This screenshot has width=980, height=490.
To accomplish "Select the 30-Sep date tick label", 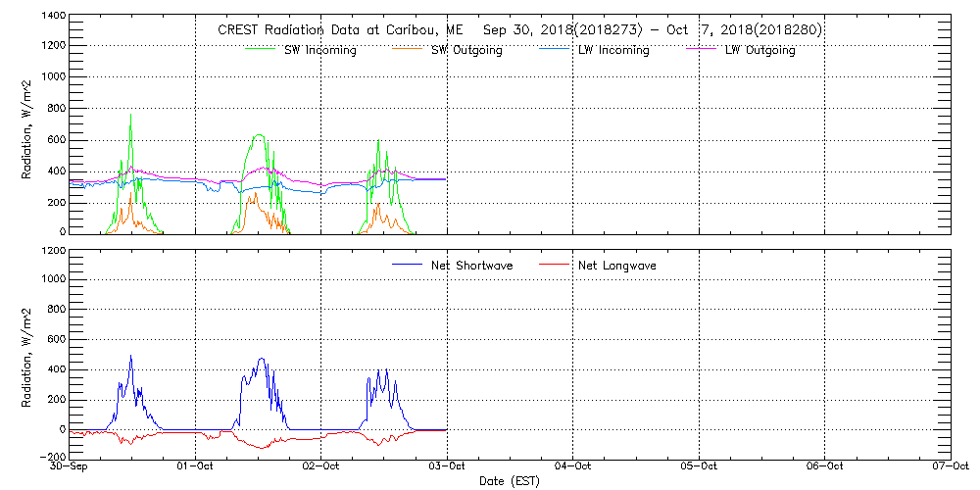I will pos(72,466).
